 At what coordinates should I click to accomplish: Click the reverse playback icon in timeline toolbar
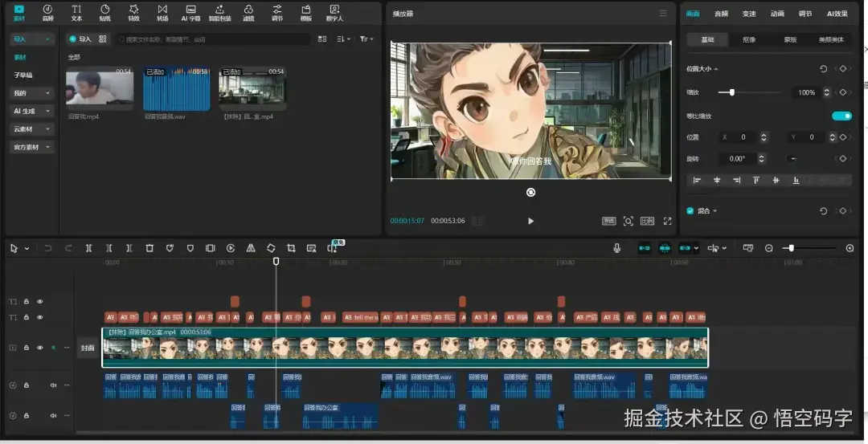click(231, 248)
